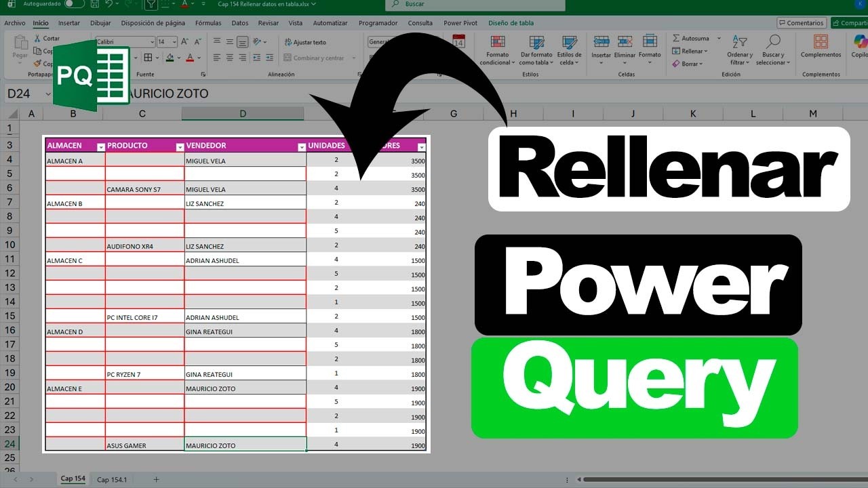
Task: Click the filter funnel icon in quick access toolbar
Action: (x=151, y=4)
